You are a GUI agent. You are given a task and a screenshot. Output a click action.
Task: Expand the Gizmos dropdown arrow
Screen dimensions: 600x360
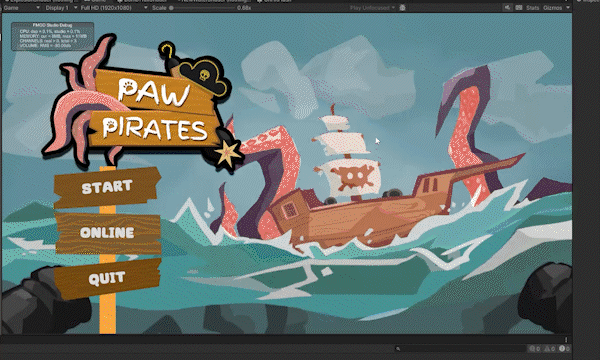(x=568, y=8)
